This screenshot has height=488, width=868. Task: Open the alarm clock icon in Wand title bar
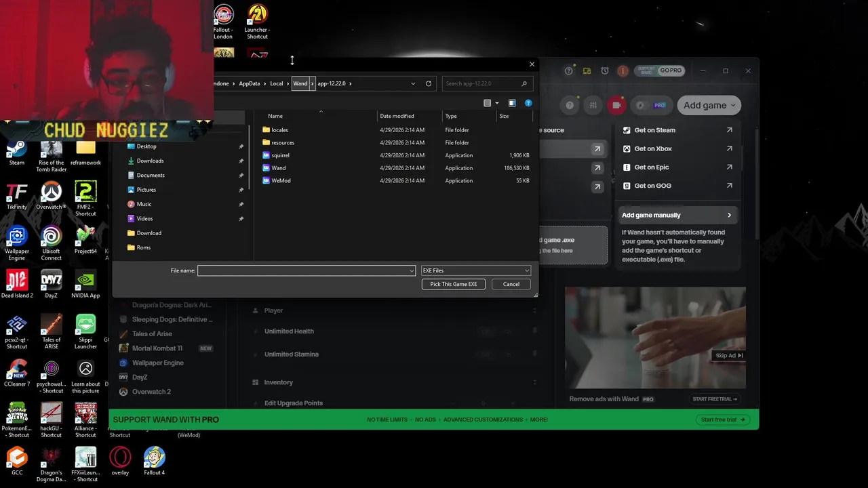[x=605, y=70]
